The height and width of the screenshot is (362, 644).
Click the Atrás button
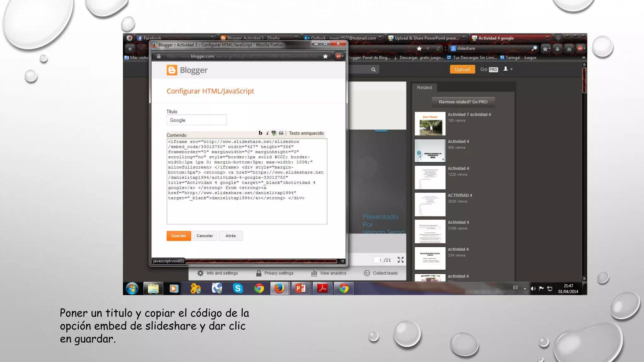230,236
